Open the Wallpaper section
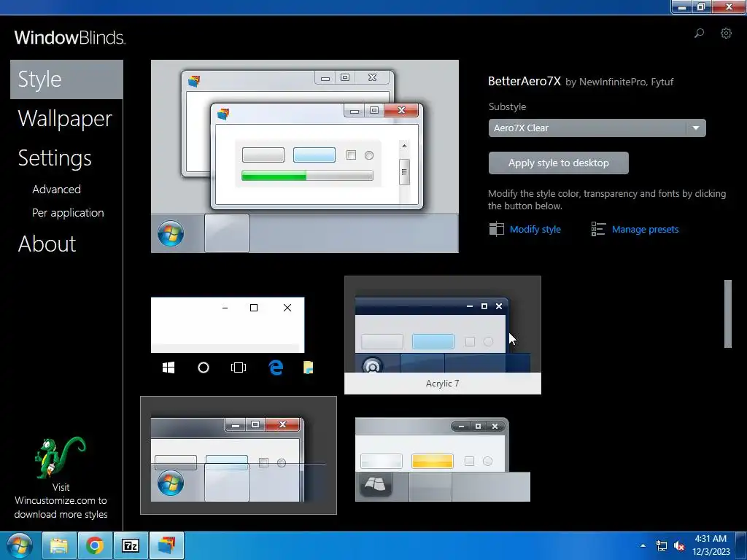747x560 pixels. point(65,119)
